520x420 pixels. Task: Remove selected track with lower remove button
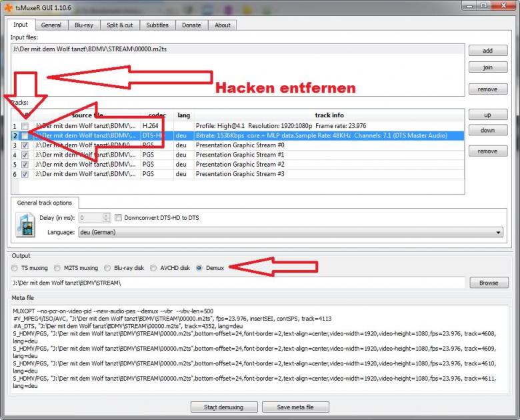point(488,151)
